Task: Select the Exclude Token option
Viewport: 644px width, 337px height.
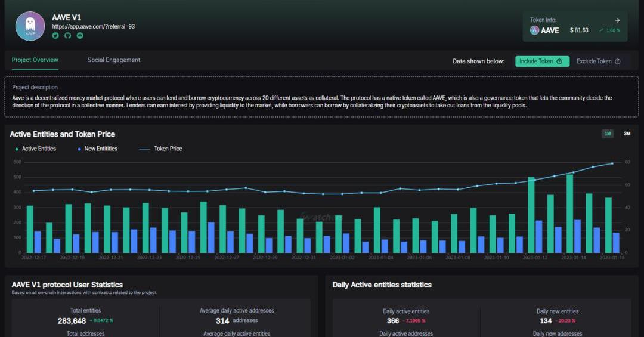Action: (x=594, y=61)
